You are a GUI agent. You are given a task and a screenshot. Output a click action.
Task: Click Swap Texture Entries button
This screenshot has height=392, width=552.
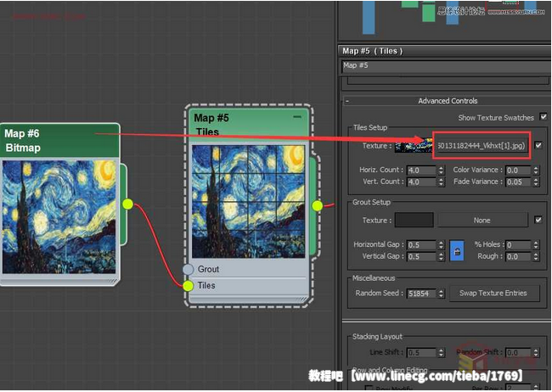point(493,293)
